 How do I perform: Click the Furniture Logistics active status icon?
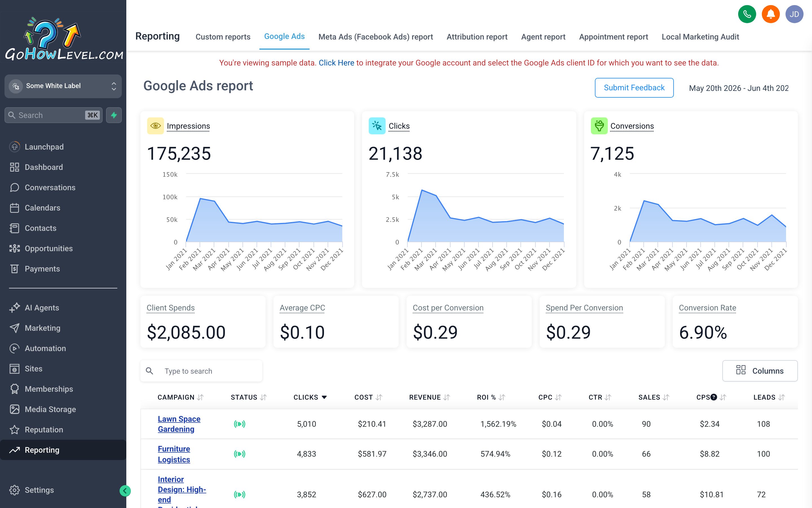click(240, 454)
